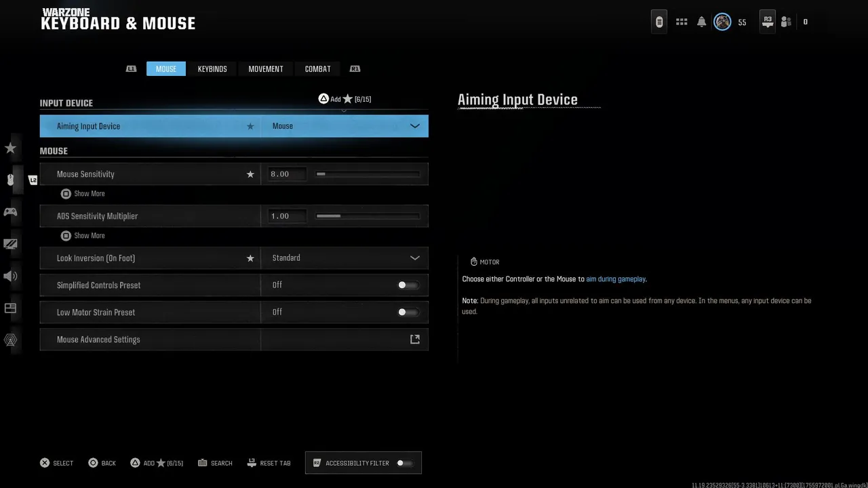
Task: Toggle Low Motor Strain Preset switch
Action: (x=408, y=312)
